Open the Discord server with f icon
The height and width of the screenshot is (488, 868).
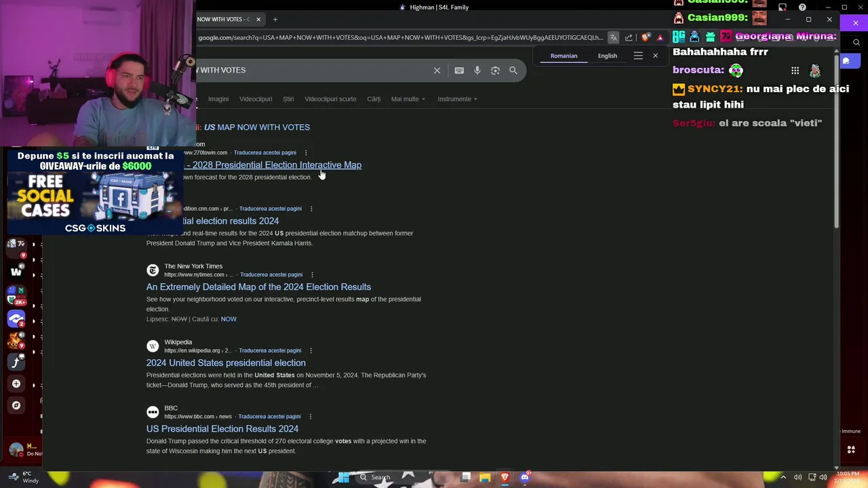pyautogui.click(x=16, y=362)
